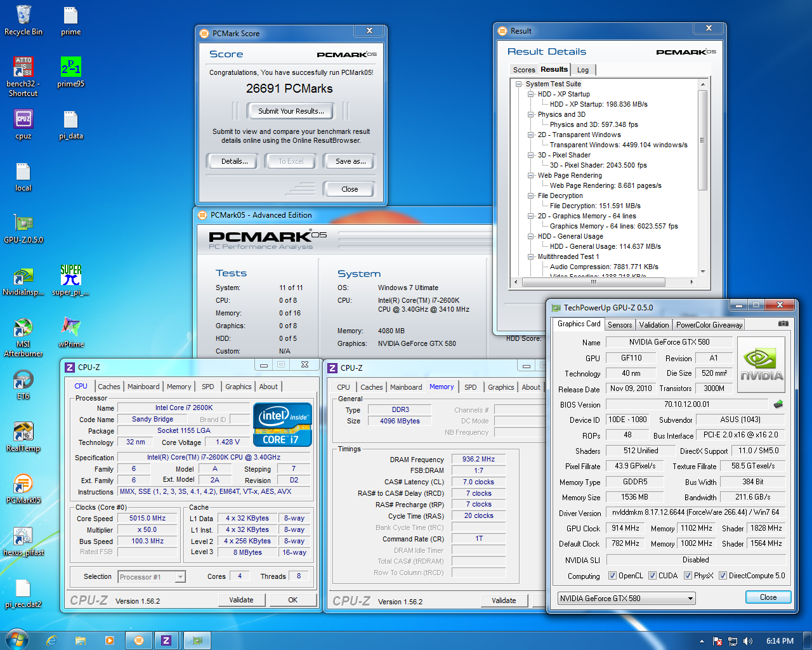
Task: Open the Log tab in Result window
Action: pyautogui.click(x=583, y=70)
